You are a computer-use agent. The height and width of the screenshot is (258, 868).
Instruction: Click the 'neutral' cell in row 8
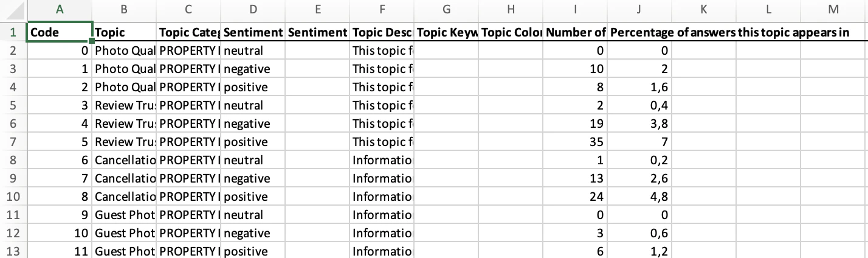tap(253, 160)
